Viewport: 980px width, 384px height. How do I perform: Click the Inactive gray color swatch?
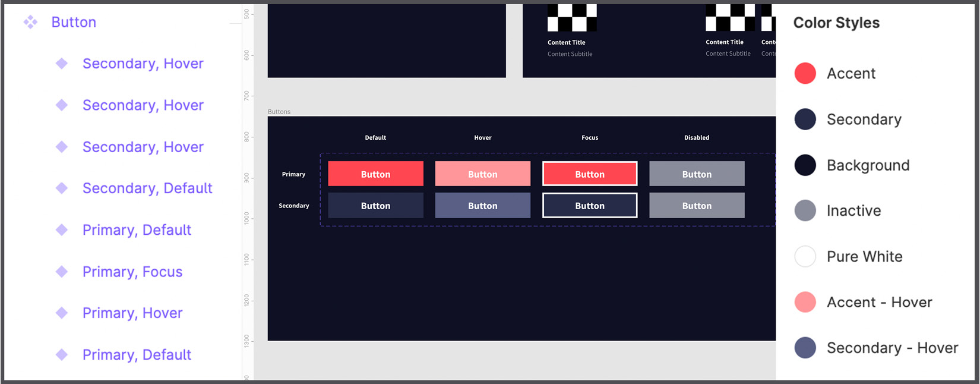(805, 211)
